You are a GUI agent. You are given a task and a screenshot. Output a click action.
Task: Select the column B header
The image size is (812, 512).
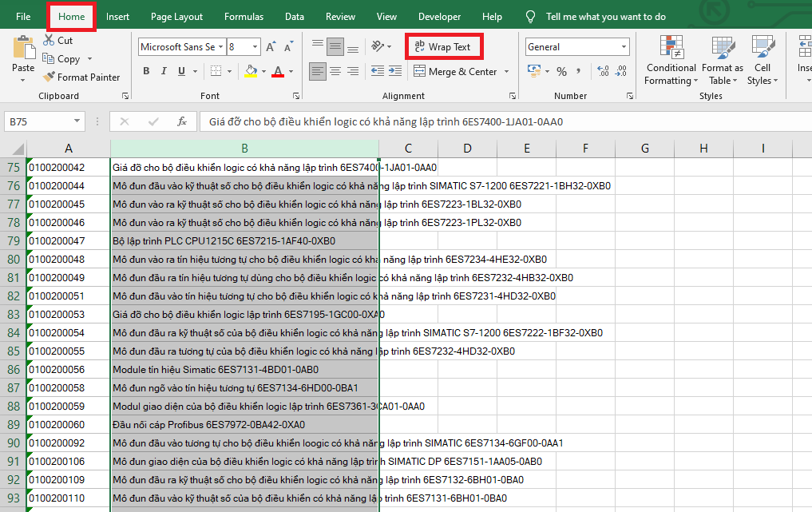(244, 149)
